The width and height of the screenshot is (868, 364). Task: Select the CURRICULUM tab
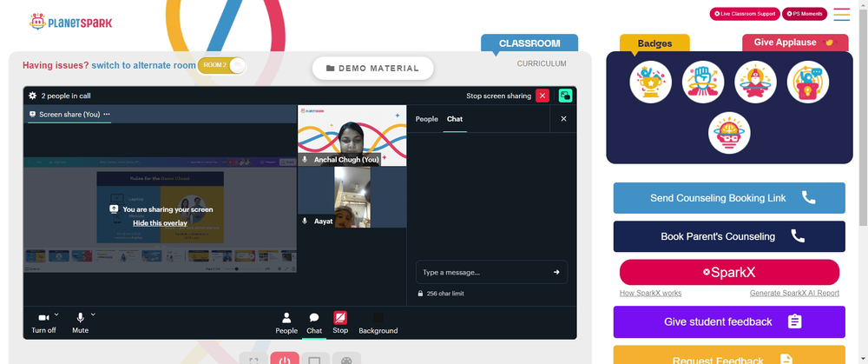point(542,63)
